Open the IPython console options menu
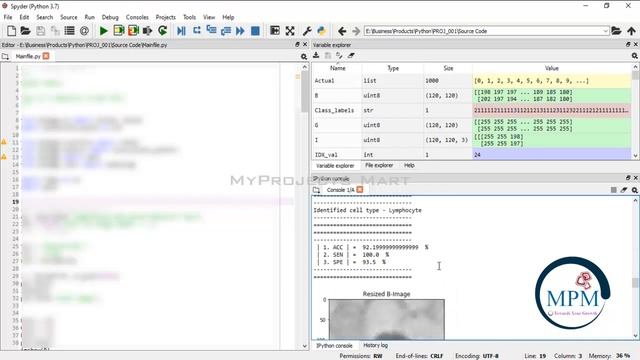Image resolution: width=640 pixels, height=360 pixels. 635,190
